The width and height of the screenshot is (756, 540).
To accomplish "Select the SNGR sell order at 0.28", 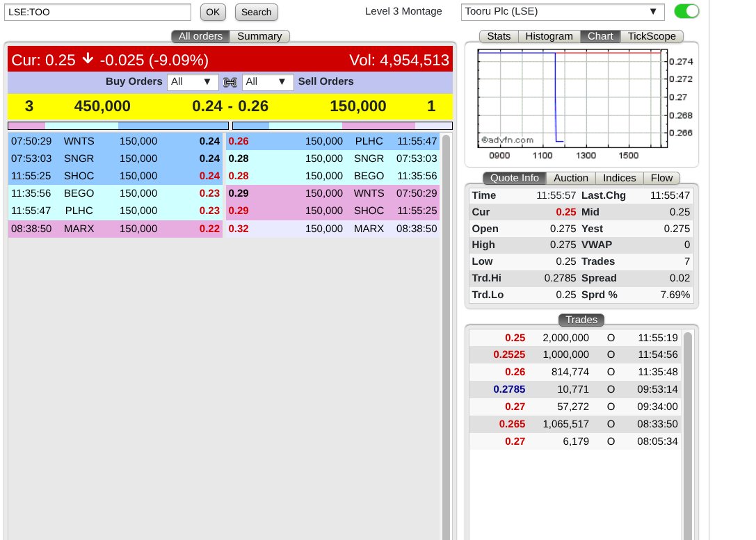I will [332, 158].
